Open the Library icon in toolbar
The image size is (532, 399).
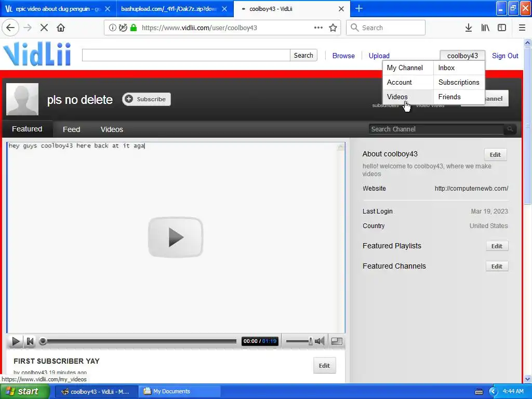click(x=485, y=28)
